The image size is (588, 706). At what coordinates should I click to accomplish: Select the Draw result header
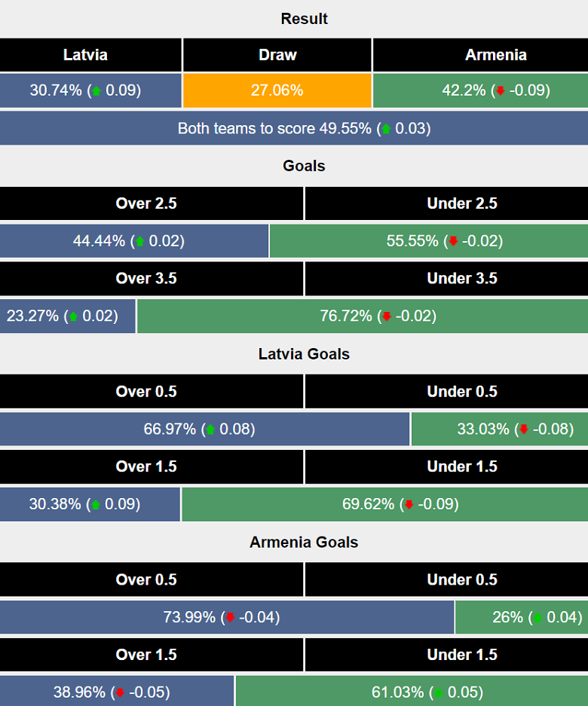277,55
